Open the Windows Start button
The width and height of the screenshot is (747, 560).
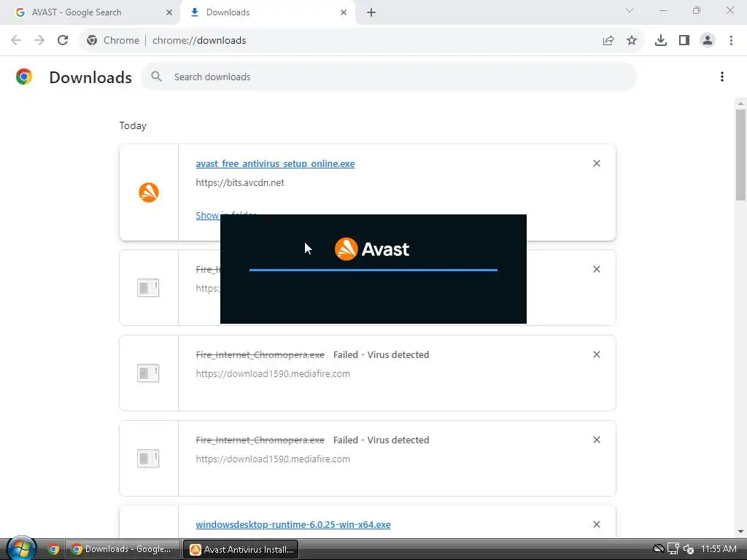pos(21,549)
